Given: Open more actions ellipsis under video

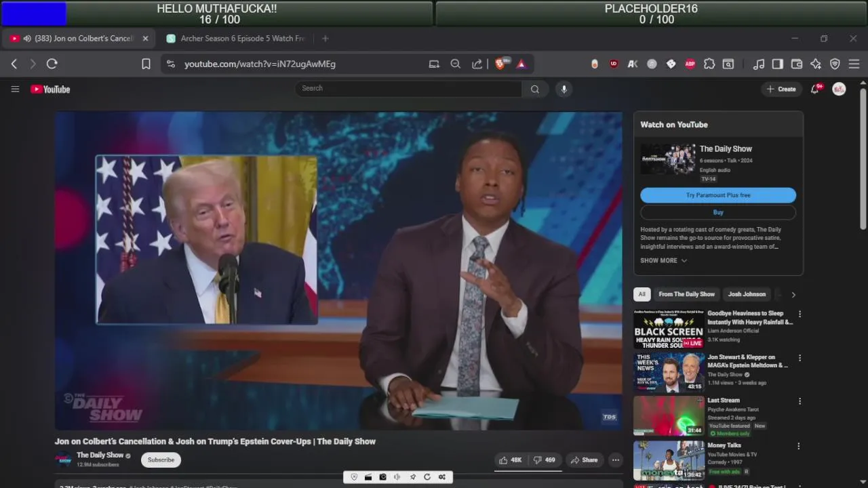Looking at the screenshot, I should click(x=615, y=460).
